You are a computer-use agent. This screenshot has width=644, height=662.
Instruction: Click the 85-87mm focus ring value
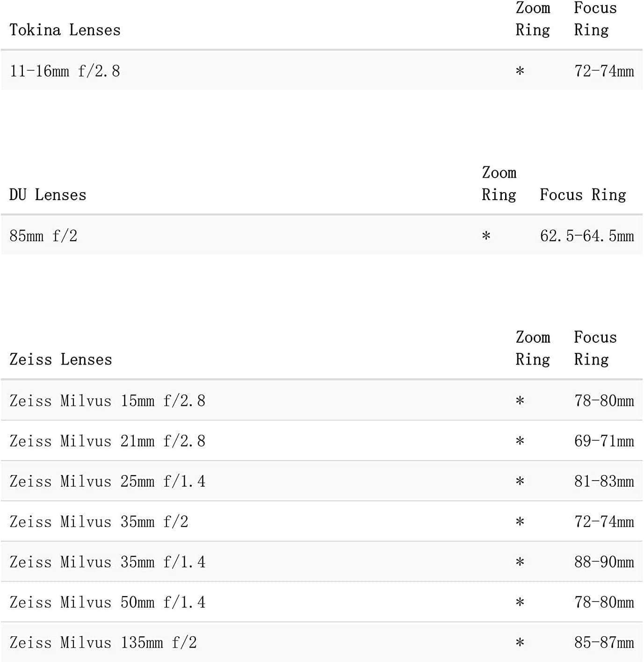click(x=604, y=642)
